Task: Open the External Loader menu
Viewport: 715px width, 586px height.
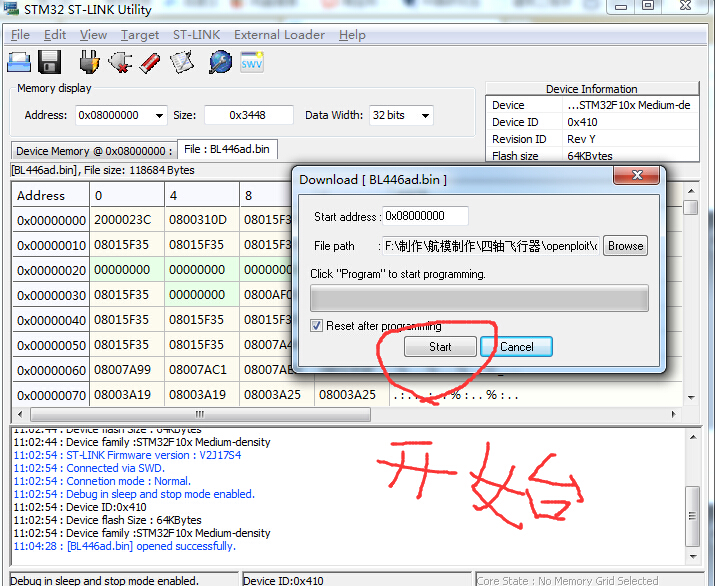Action: 279,35
